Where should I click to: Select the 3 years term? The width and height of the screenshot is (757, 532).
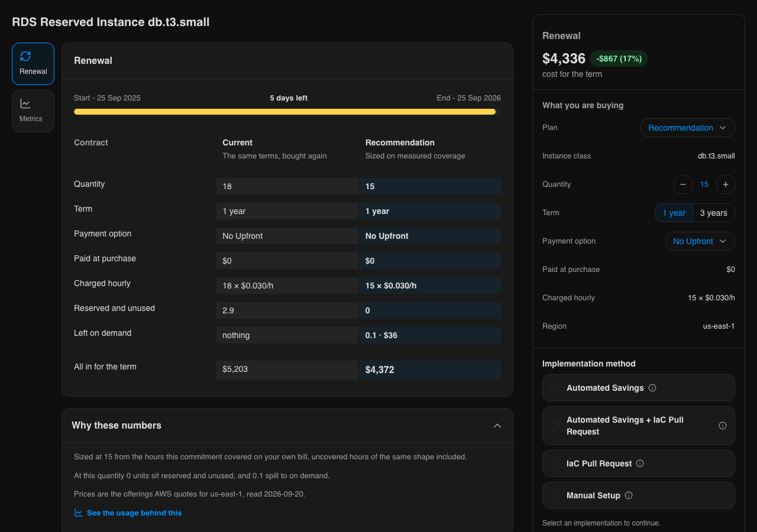point(714,213)
